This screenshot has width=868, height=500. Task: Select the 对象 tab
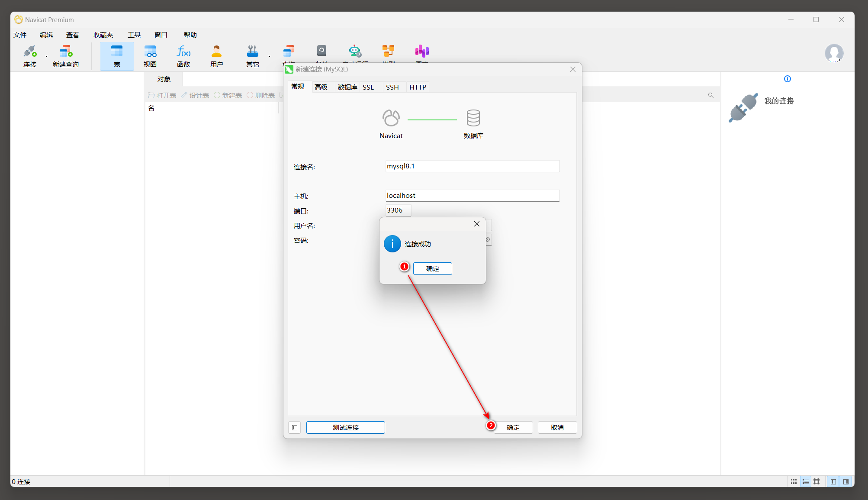click(164, 79)
